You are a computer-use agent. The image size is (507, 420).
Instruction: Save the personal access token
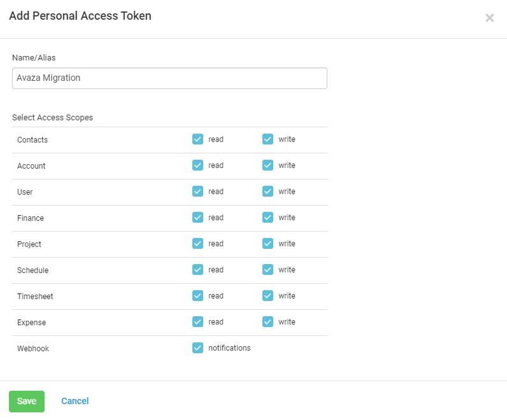(x=27, y=402)
